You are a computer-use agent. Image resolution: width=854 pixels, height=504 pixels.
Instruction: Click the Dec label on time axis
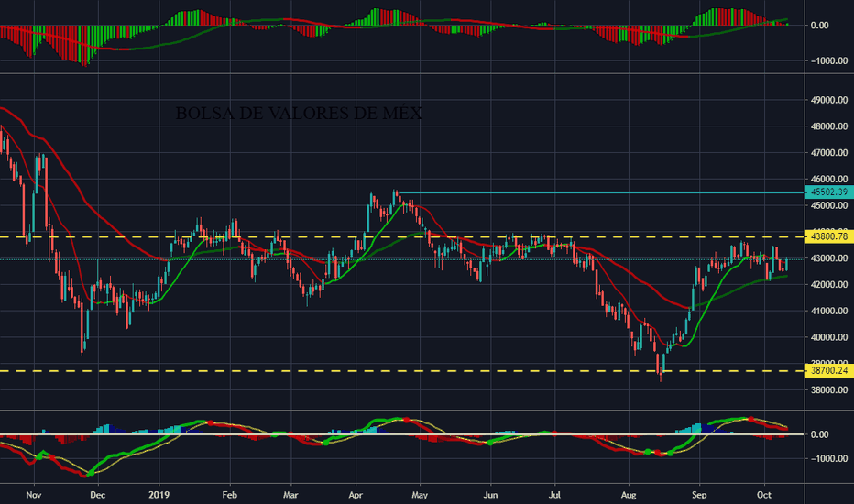(97, 495)
